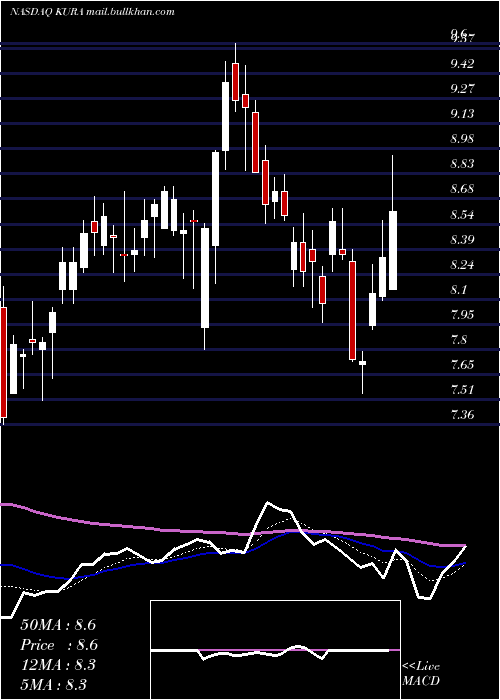Click the 50MA : 8.6 legend entry

coord(58,625)
